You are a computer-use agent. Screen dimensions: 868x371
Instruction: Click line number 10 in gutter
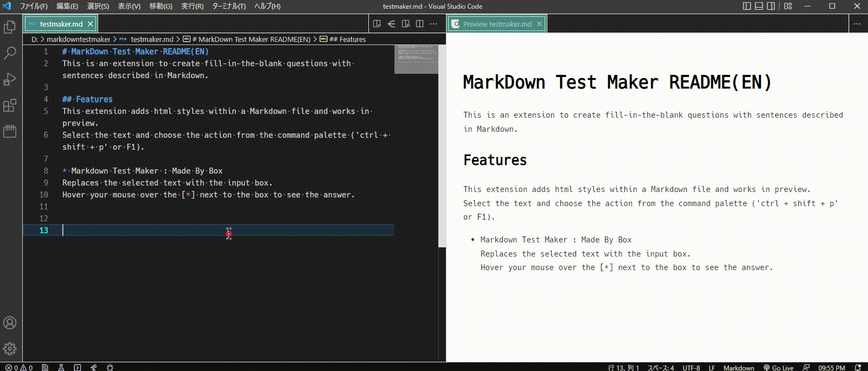pos(44,194)
